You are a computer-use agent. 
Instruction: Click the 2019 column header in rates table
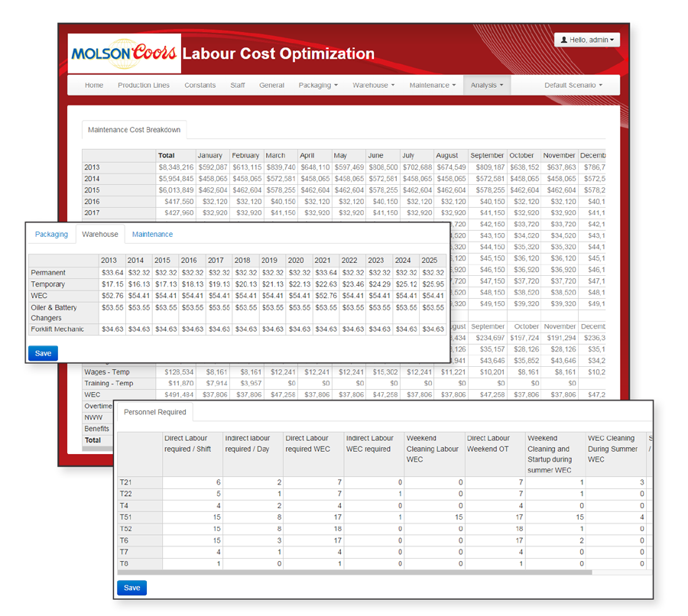tap(272, 260)
